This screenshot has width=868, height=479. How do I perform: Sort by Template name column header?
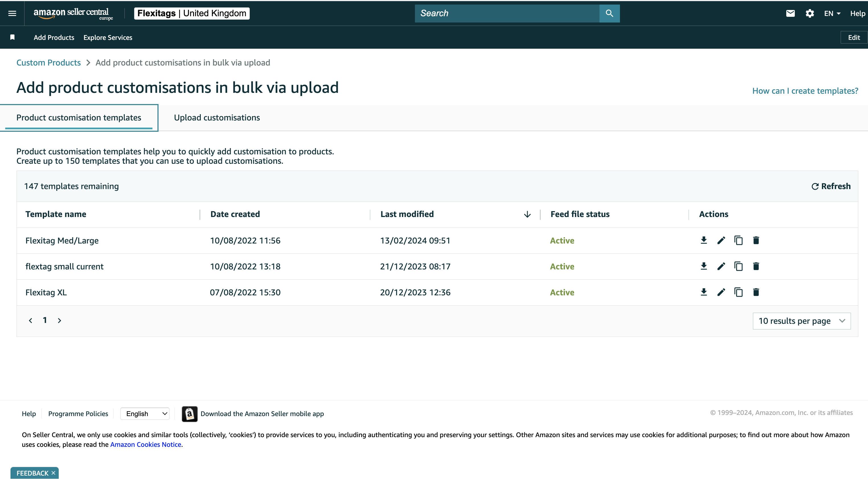(56, 214)
